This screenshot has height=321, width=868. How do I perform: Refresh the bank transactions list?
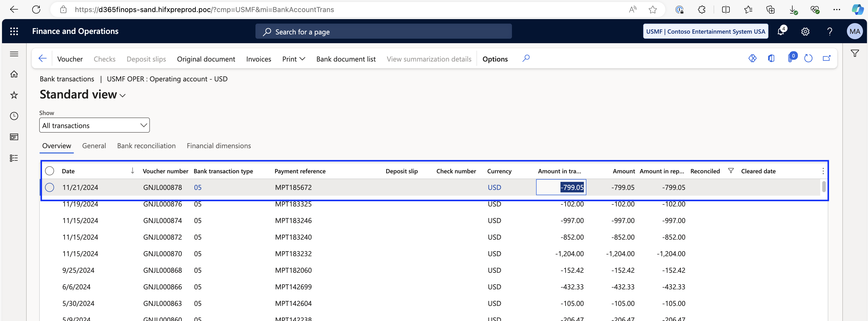[808, 58]
